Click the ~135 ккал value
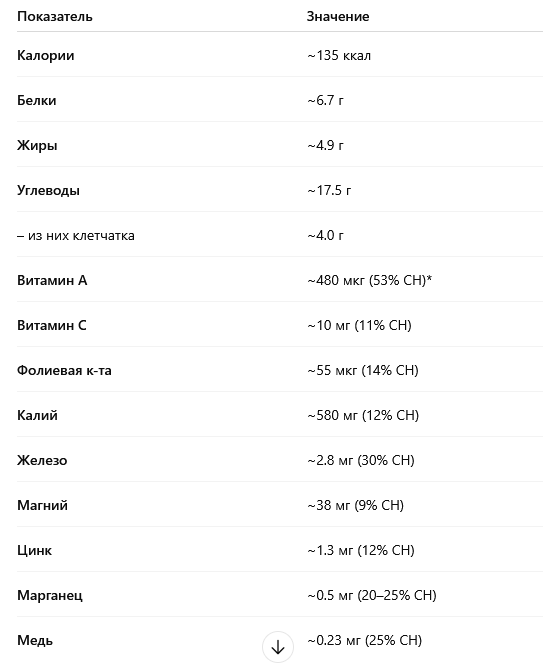This screenshot has width=544, height=671. coord(339,55)
